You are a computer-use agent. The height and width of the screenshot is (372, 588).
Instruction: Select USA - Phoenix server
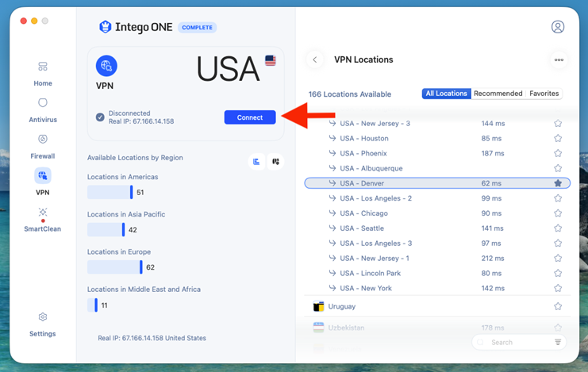(437, 153)
